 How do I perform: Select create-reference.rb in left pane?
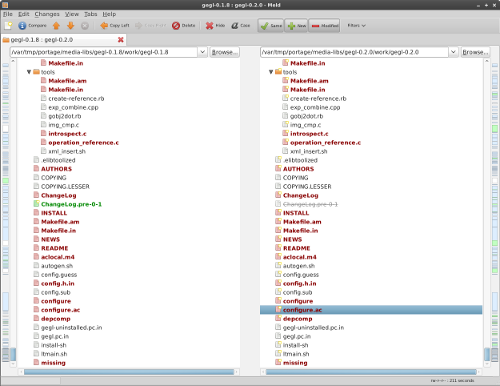click(x=76, y=98)
